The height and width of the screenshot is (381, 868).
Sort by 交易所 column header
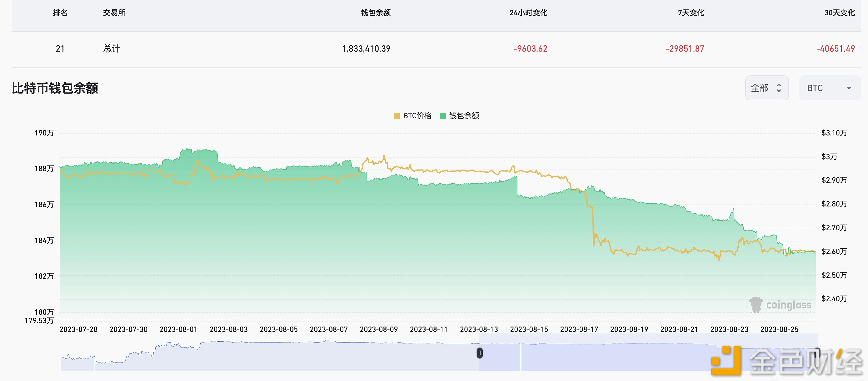(x=114, y=13)
